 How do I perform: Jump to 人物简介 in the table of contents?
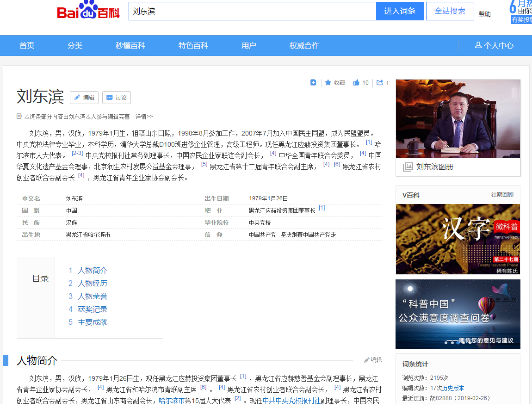click(92, 271)
